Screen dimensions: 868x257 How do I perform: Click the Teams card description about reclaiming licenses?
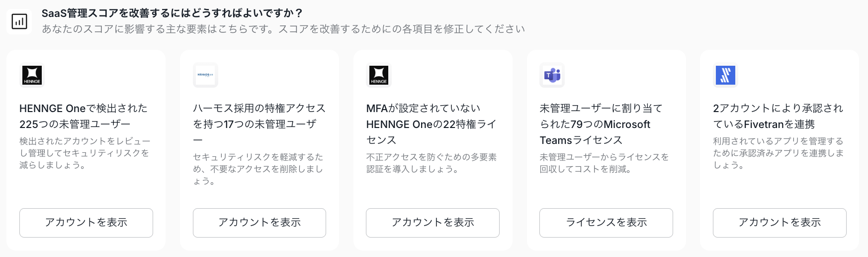click(x=604, y=163)
